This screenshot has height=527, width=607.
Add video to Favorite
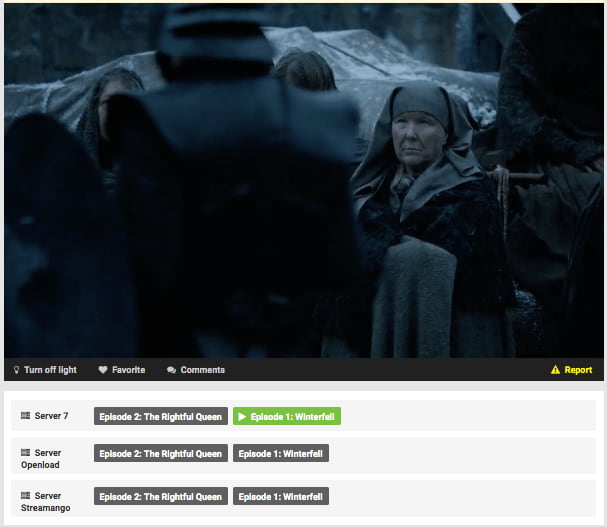point(128,370)
